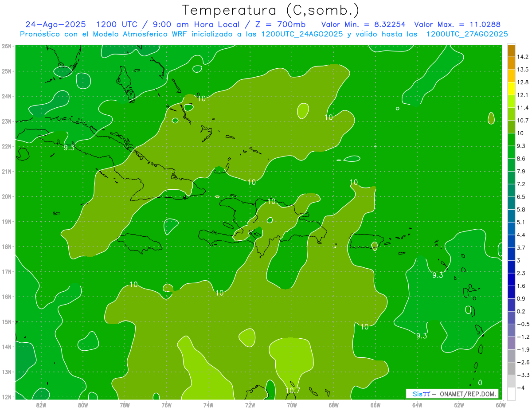Click the colorbar label '7.2'
Viewport: 532px width, 411px height.
(521, 184)
